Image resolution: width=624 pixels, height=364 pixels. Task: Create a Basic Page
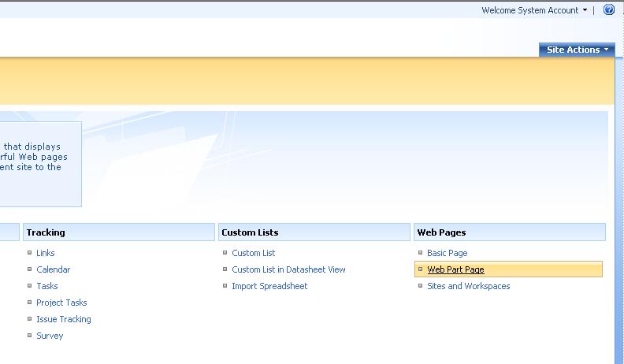click(x=448, y=253)
